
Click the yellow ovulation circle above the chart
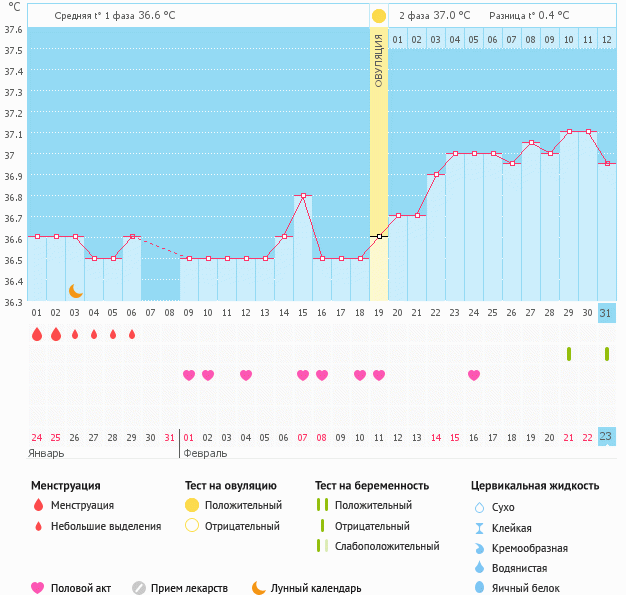click(378, 16)
